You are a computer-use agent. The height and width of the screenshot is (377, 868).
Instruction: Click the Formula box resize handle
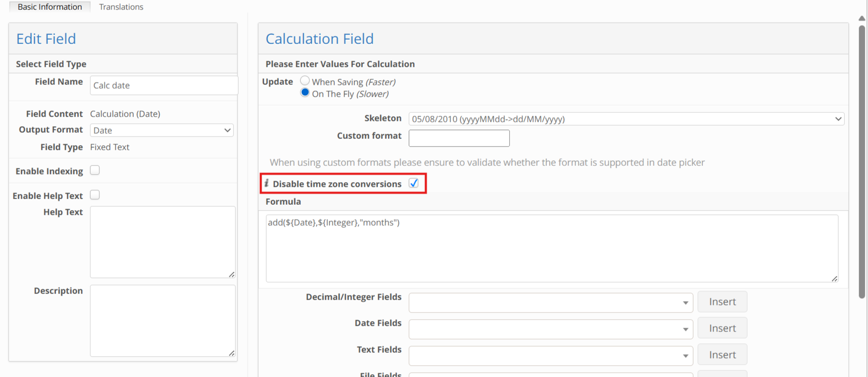tap(834, 278)
